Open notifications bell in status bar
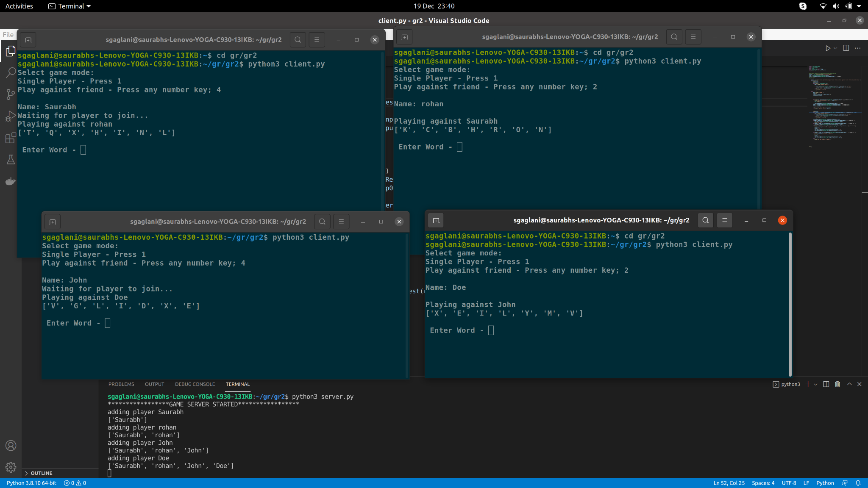The image size is (868, 488). pyautogui.click(x=858, y=483)
